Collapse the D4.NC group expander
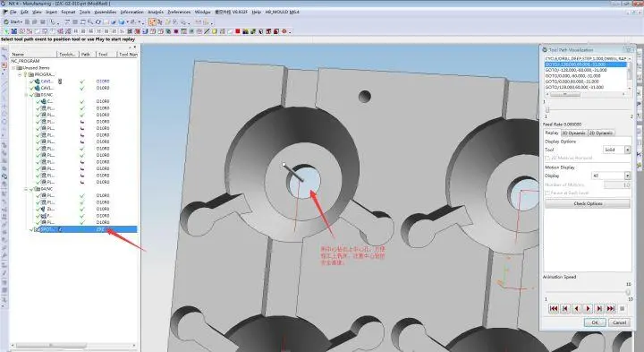The image size is (644, 352). pos(26,189)
